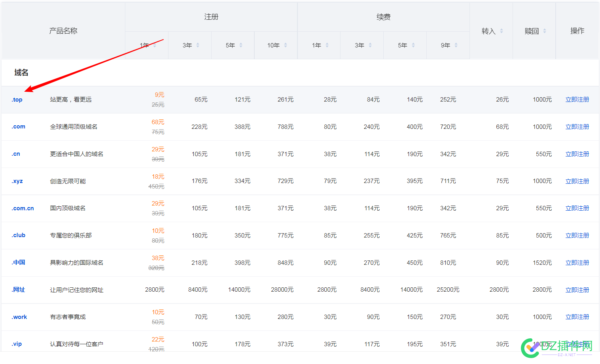Select the 注册 group header
This screenshot has height=364, width=600.
tap(211, 17)
